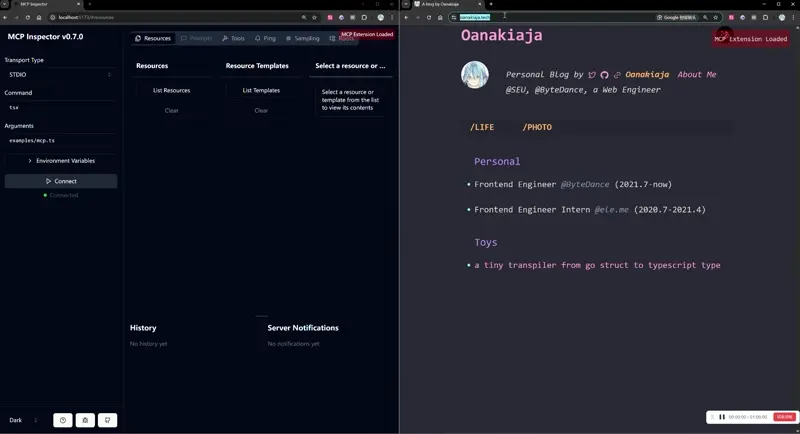This screenshot has height=434, width=800.
Task: Open the GitHub icon link on blog
Action: coord(604,75)
